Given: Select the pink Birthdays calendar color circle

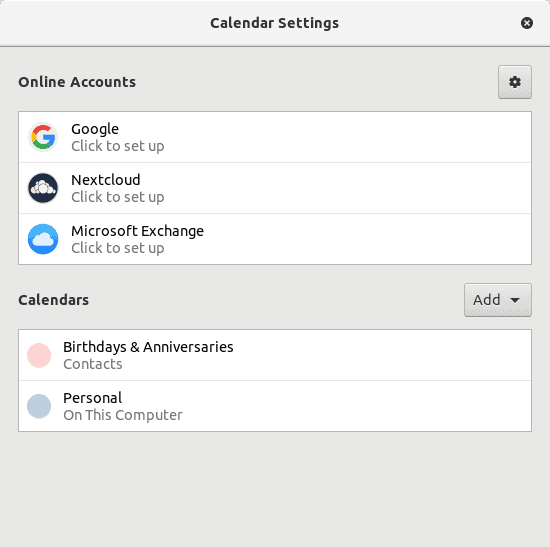Looking at the screenshot, I should [x=39, y=355].
